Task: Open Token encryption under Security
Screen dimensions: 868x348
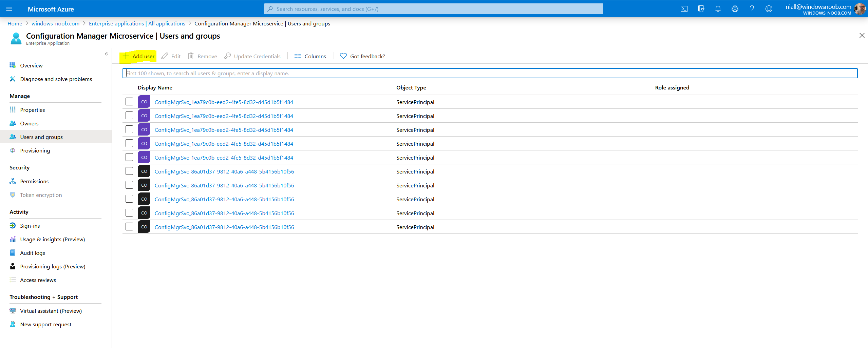Action: [41, 195]
